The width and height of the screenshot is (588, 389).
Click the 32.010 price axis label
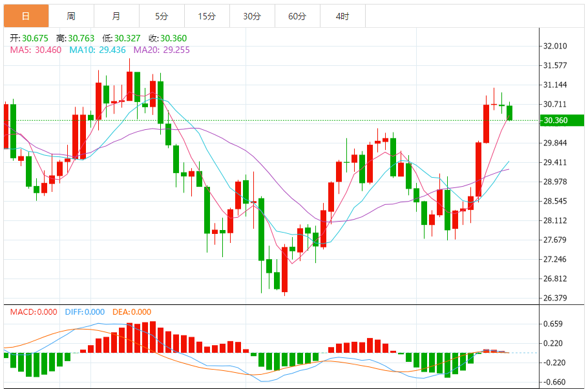[555, 46]
